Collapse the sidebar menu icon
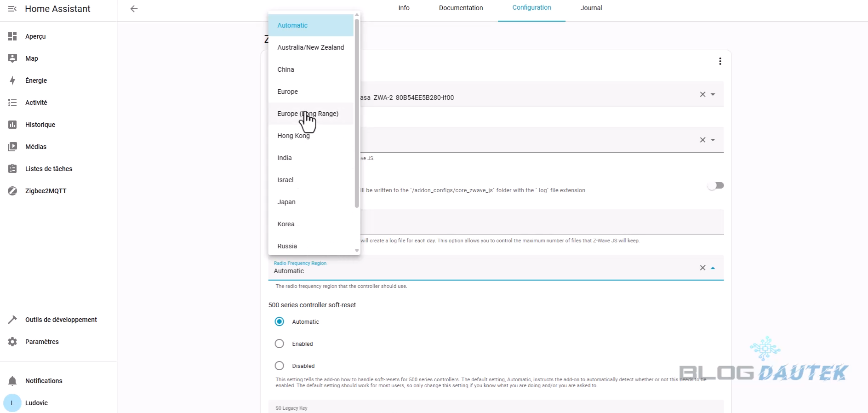The height and width of the screenshot is (413, 868). click(12, 9)
